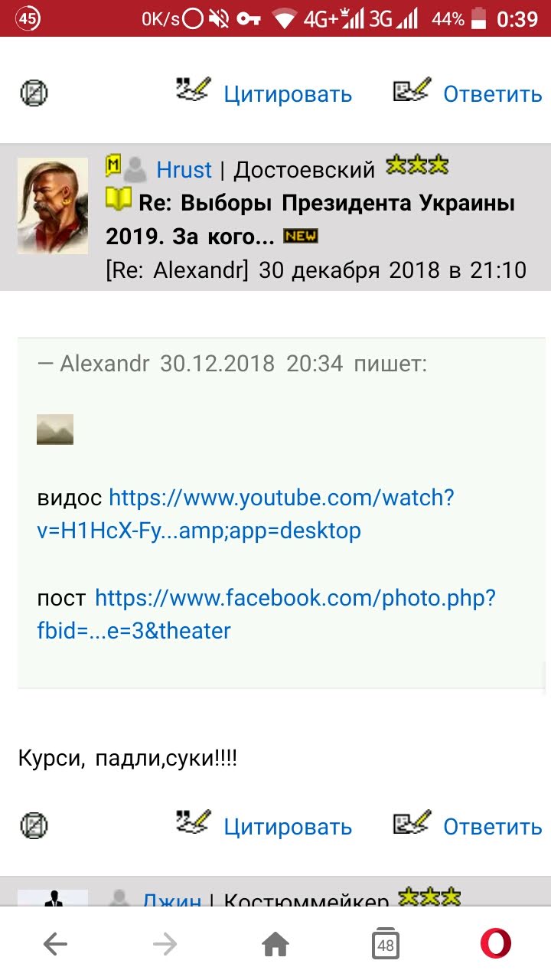Open the YouTube video link in quote
Image resolution: width=551 pixels, height=980 pixels.
click(246, 514)
